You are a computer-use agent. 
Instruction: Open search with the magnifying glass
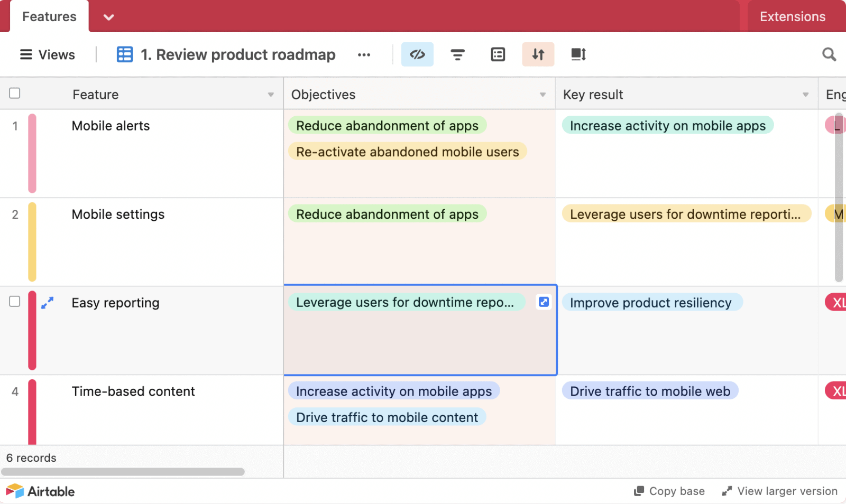pos(829,54)
